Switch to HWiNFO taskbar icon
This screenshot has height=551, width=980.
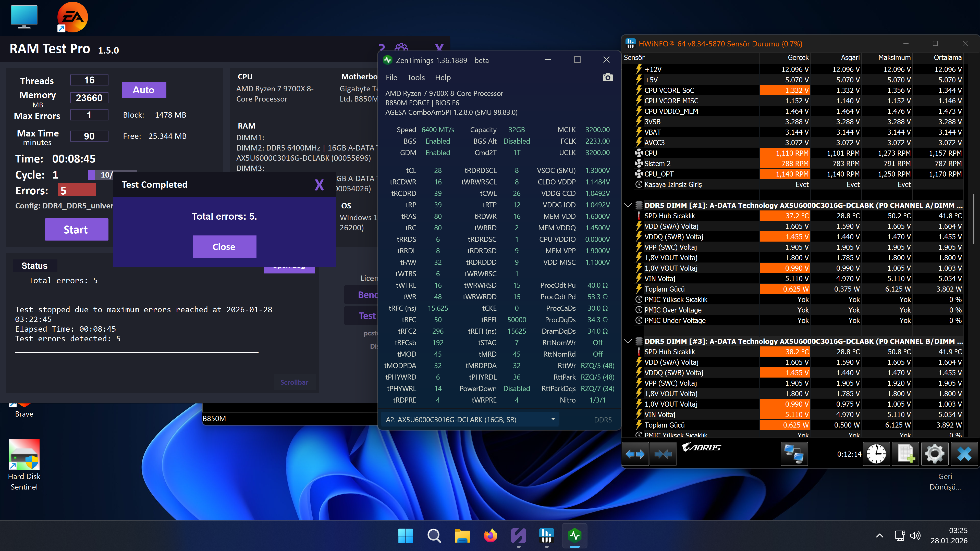coord(547,536)
